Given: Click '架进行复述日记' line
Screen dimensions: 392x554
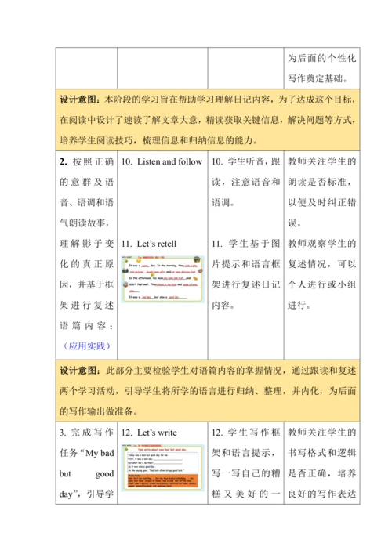Looking at the screenshot, I should 245,284.
